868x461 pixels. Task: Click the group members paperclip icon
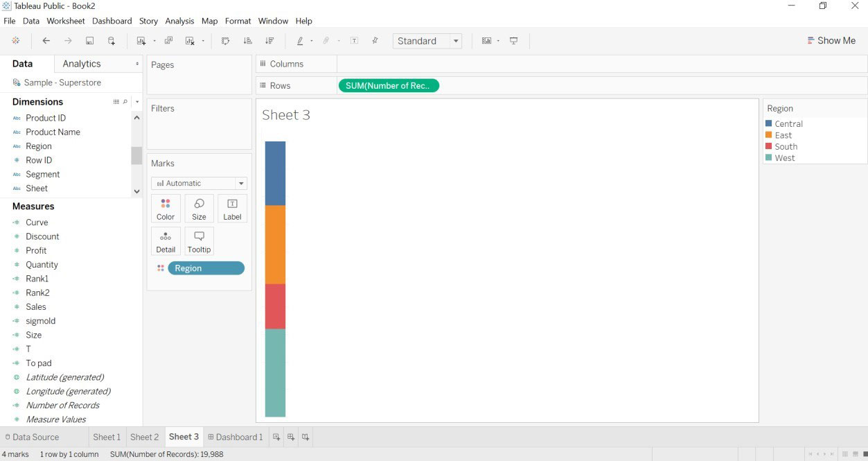326,41
